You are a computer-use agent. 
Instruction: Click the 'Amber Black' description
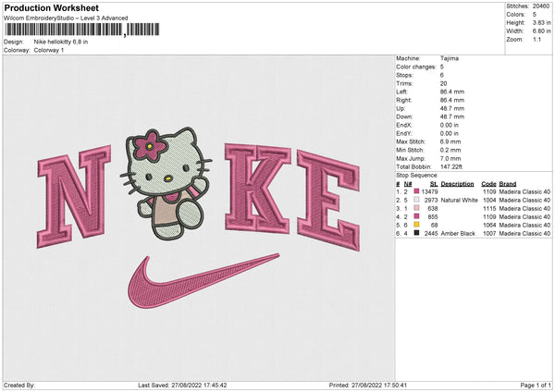(458, 234)
